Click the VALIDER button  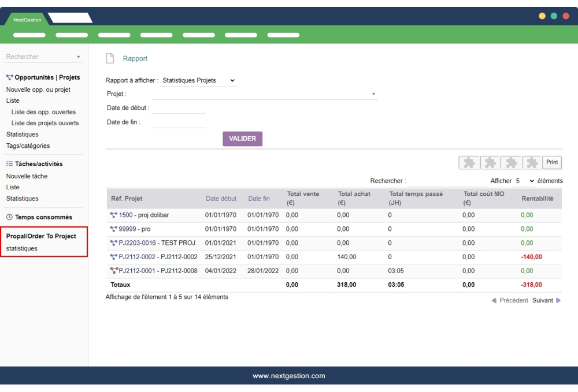tap(242, 139)
